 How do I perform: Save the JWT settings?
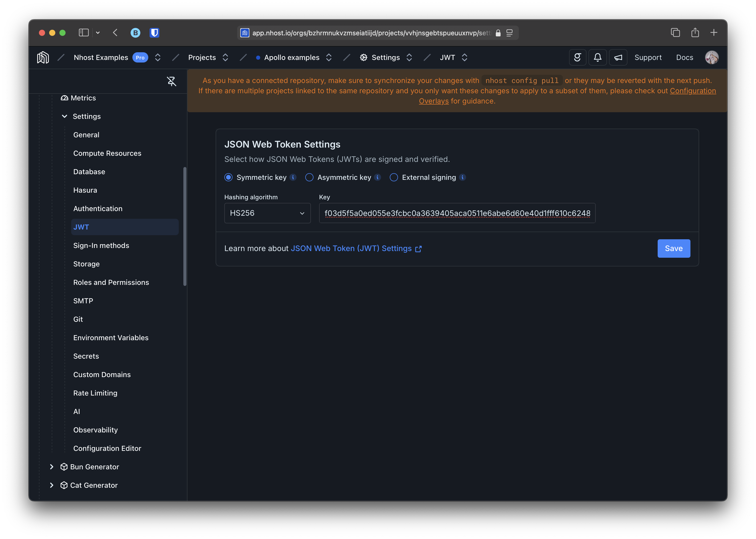673,248
